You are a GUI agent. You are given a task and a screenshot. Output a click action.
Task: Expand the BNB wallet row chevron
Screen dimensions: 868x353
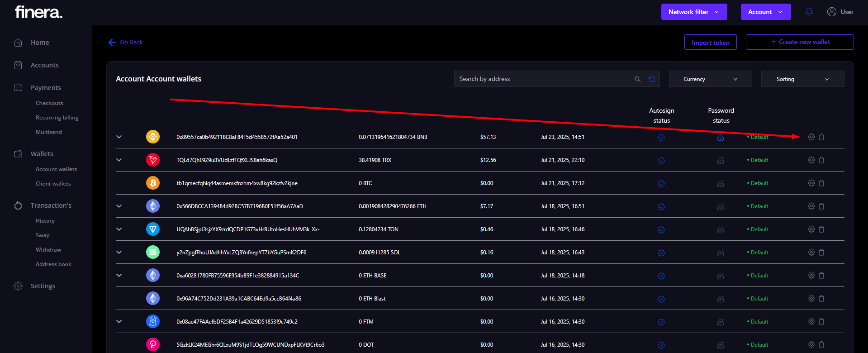[x=119, y=137]
